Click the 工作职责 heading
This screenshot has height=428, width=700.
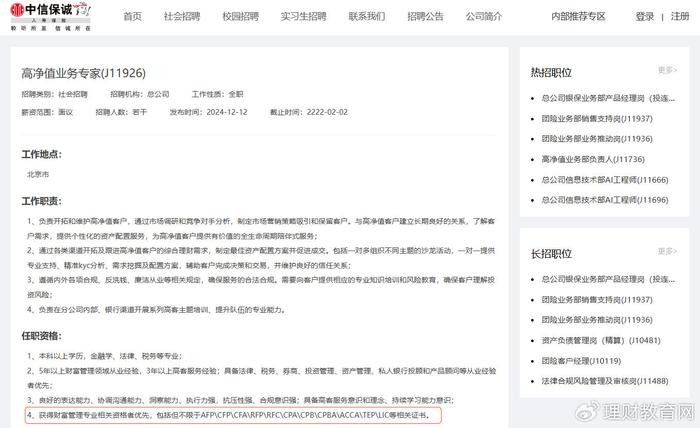pos(42,201)
